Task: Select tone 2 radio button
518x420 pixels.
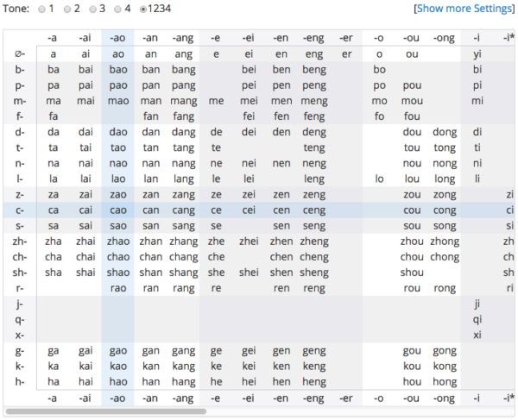Action: [66, 9]
